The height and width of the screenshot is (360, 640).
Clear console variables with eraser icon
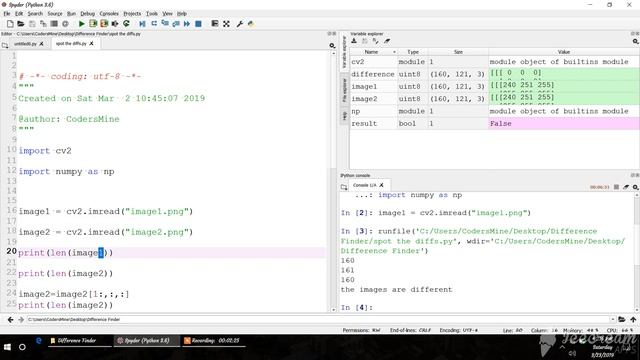[626, 187]
